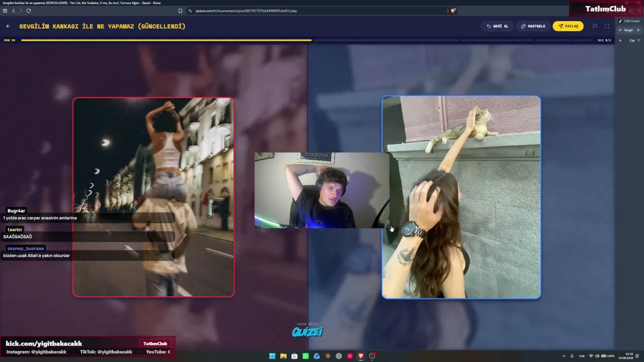Click the GERİ AL undo button
644x362 pixels.
(x=498, y=26)
